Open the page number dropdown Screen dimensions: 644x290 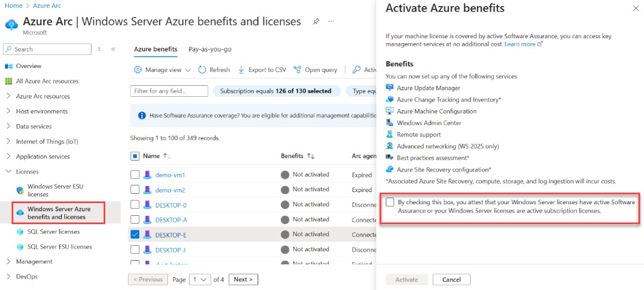click(199, 279)
